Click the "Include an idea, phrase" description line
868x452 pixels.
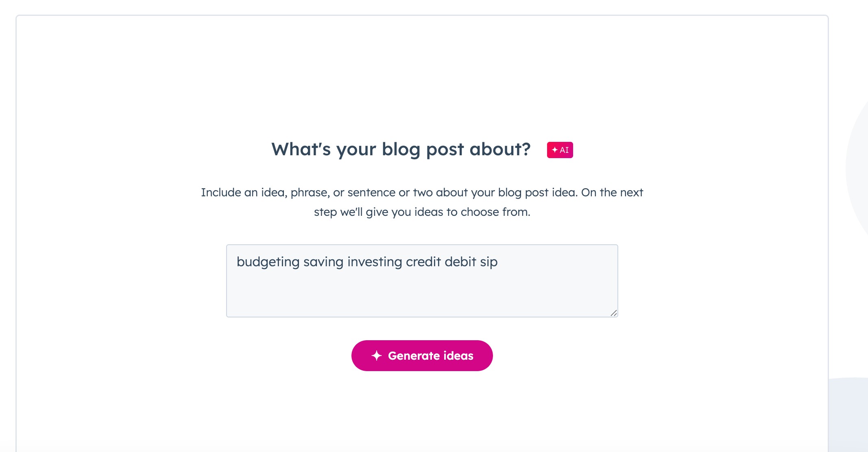pos(422,192)
